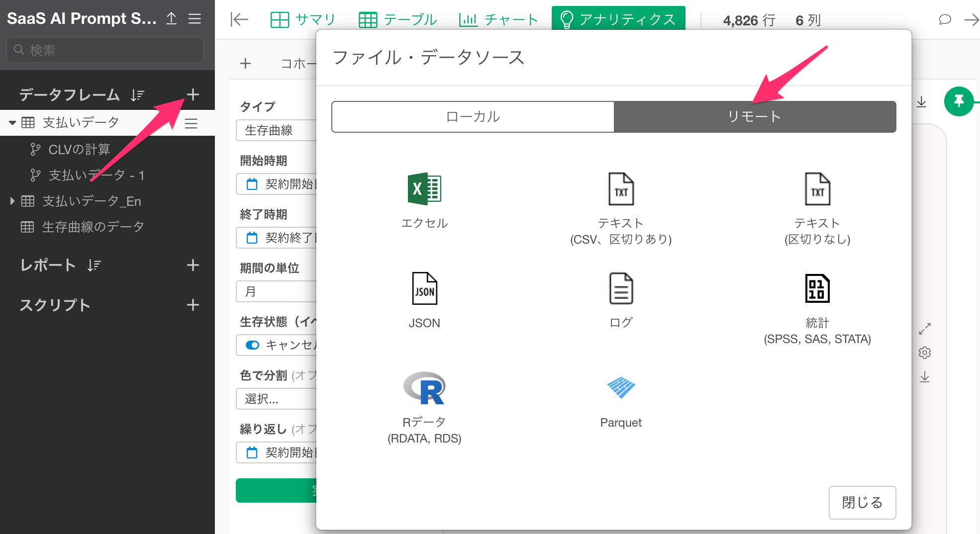Open chart settings gear icon
The width and height of the screenshot is (980, 534).
(925, 353)
